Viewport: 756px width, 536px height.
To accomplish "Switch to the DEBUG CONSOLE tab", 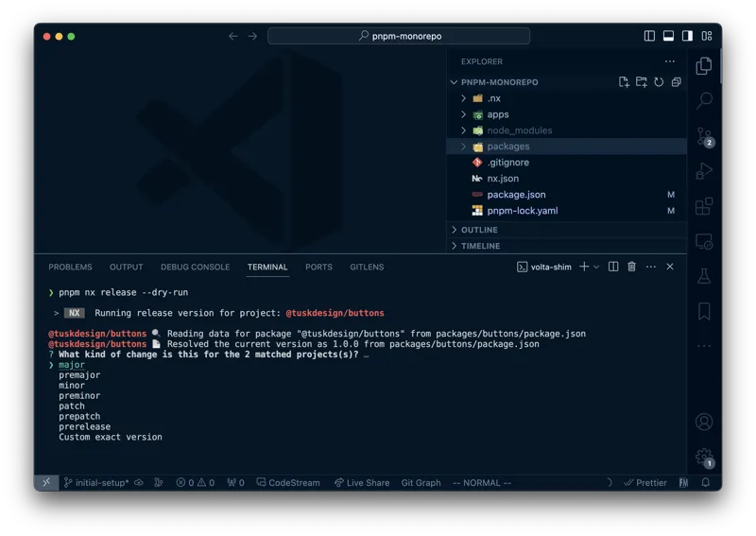I will tap(195, 268).
